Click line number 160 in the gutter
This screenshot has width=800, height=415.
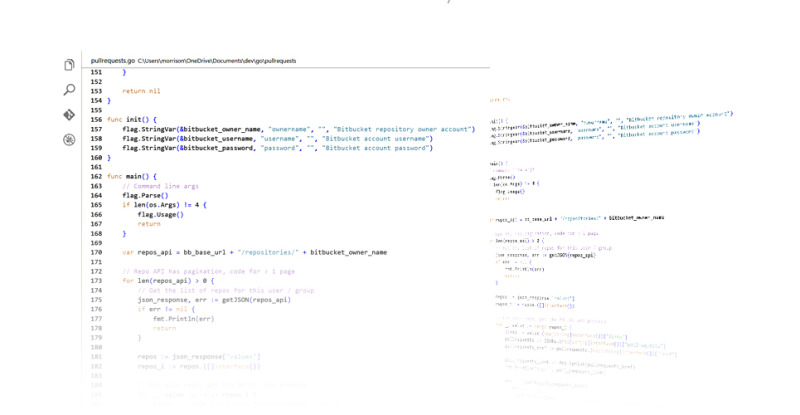(96, 158)
